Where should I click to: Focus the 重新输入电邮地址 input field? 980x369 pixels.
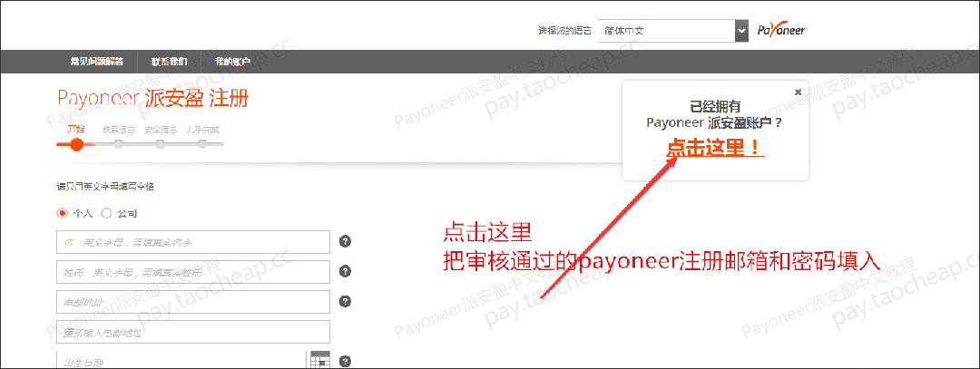193,332
